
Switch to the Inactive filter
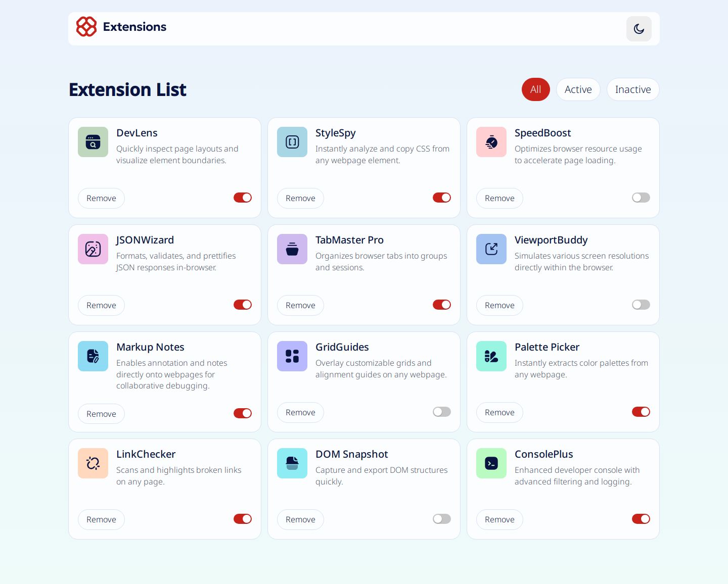[x=633, y=89]
